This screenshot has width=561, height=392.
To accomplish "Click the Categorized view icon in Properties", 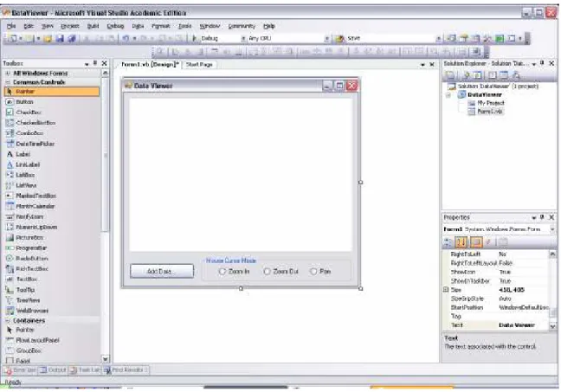I will (x=448, y=242).
